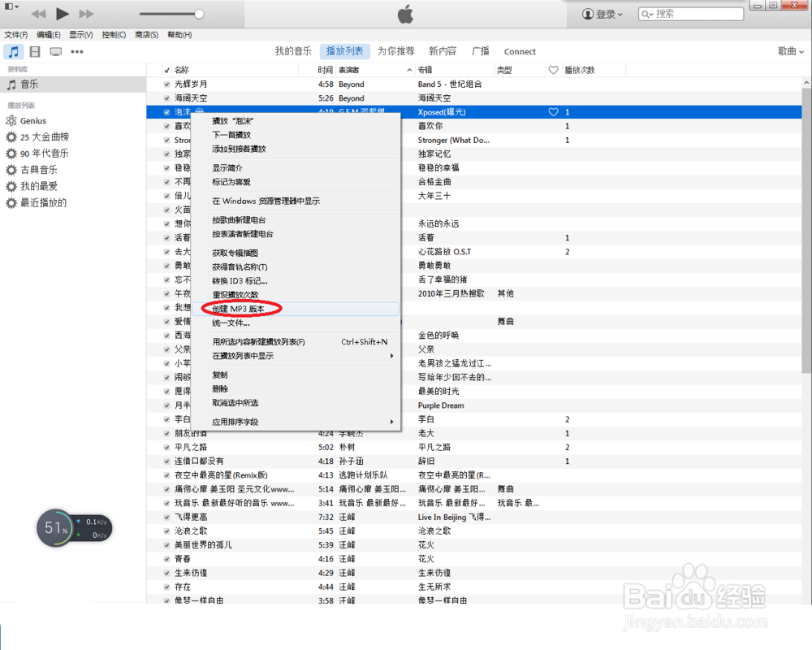Select 下一首播放 menu entry
Viewport: 812px width, 650px height.
296,135
